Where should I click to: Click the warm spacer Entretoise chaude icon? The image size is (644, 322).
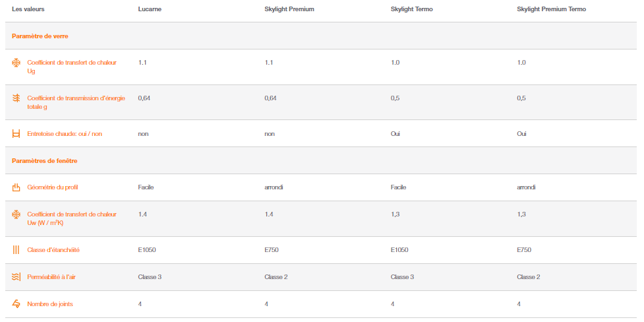(x=16, y=134)
